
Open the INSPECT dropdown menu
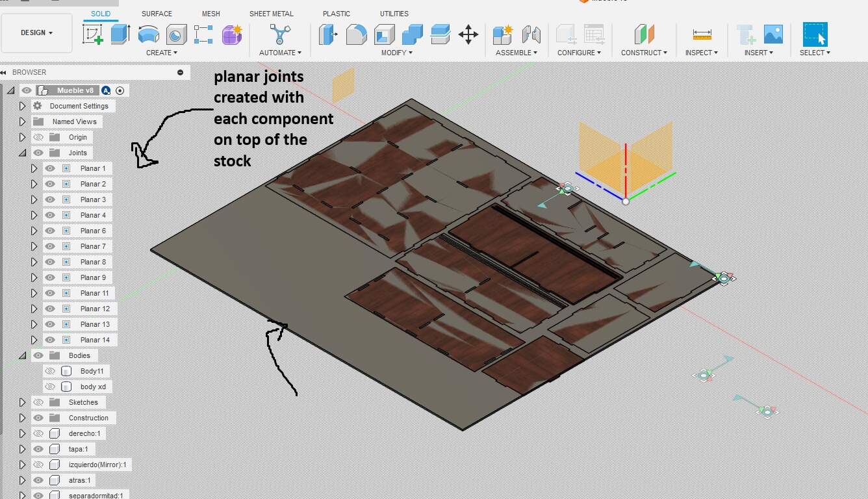click(702, 53)
